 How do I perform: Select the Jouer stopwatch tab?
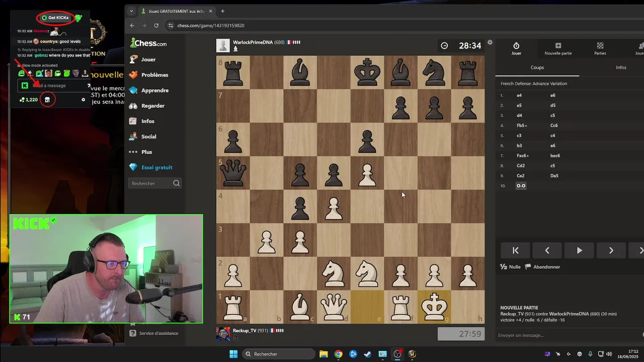pos(516,49)
